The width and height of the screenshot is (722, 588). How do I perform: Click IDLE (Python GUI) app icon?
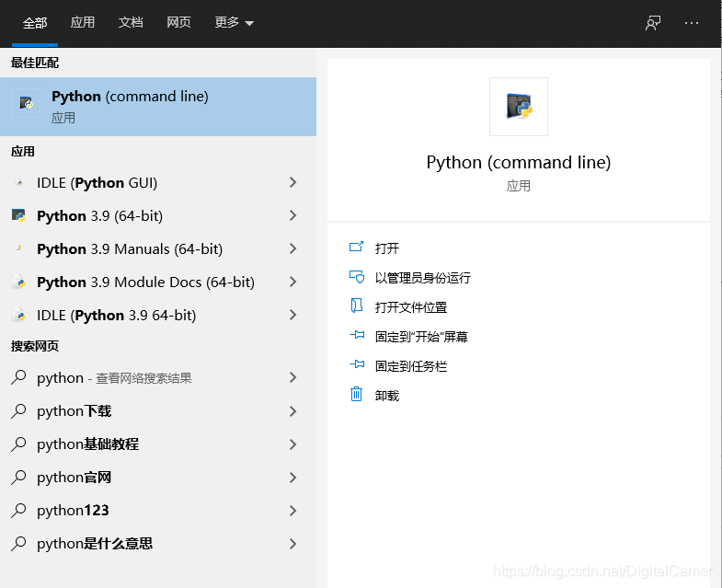18,182
